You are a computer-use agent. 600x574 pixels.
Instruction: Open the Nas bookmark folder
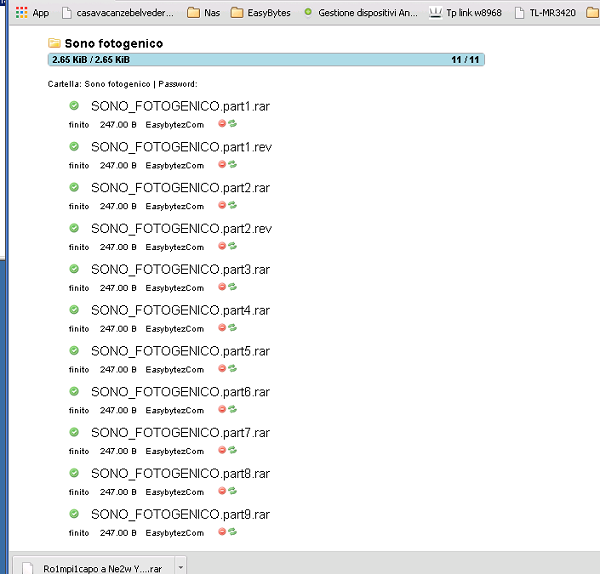pyautogui.click(x=203, y=13)
